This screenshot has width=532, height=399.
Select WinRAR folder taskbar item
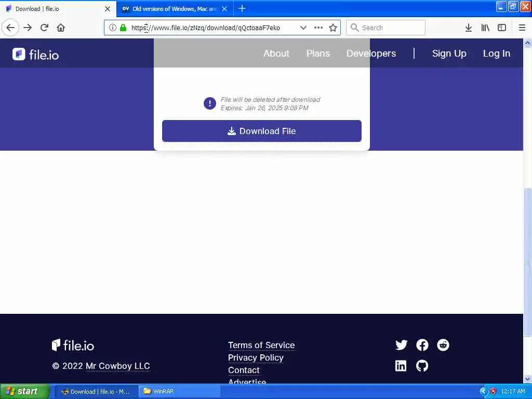click(x=180, y=392)
